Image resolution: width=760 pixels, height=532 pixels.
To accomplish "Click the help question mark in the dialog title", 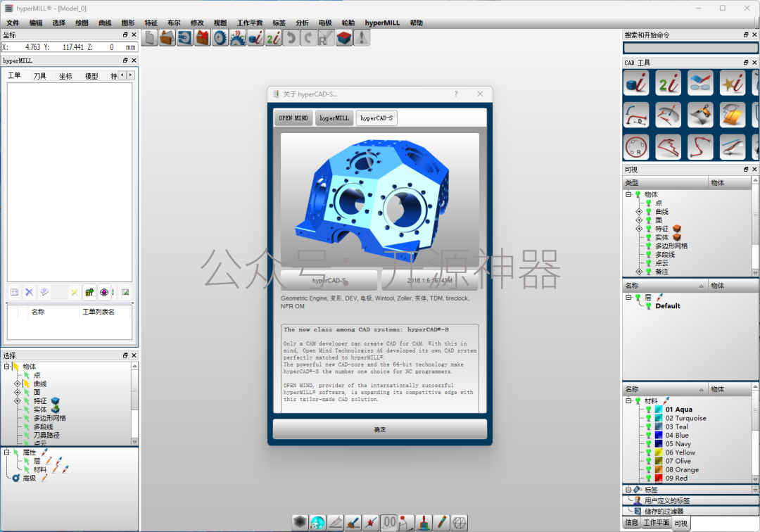I will [x=455, y=94].
